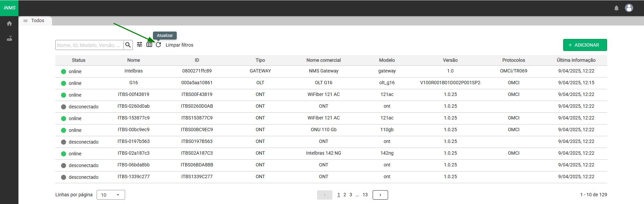
Task: Click Limpar filtros link
Action: [x=179, y=45]
